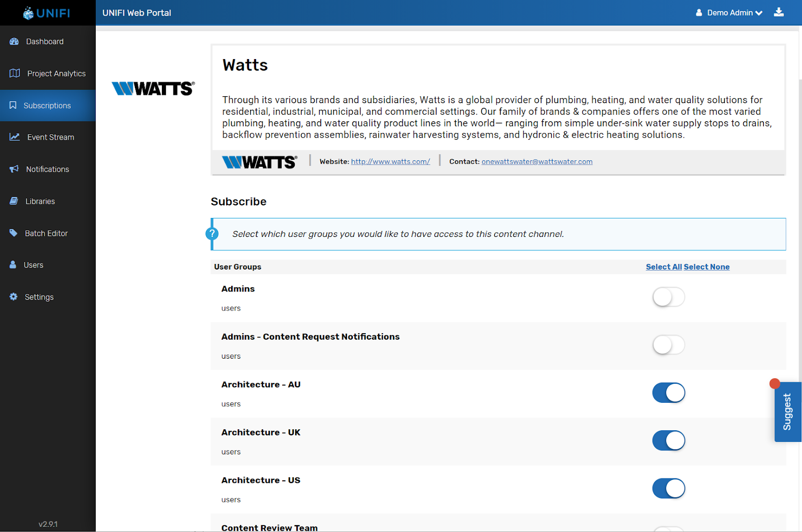802x532 pixels.
Task: Click the Demo Admin user name
Action: coord(730,13)
